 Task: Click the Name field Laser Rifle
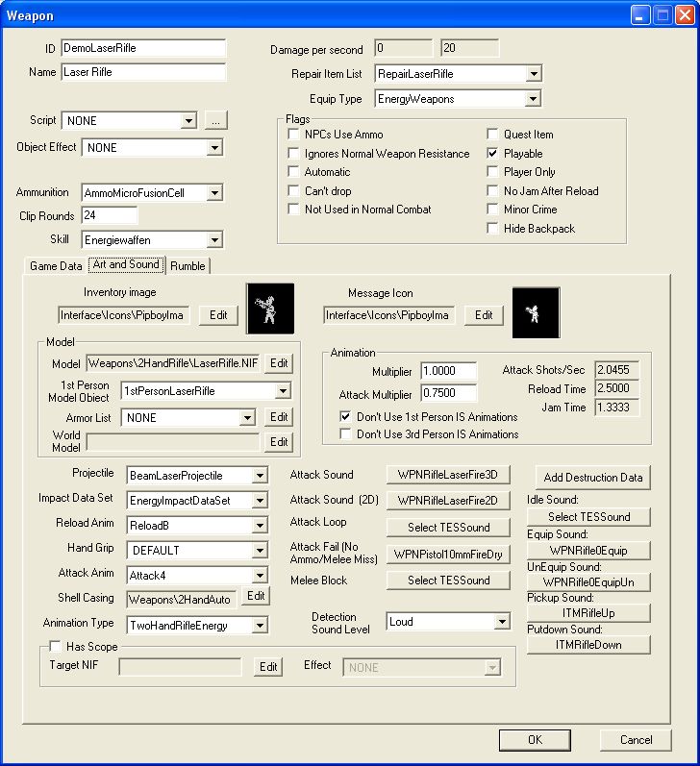point(143,72)
